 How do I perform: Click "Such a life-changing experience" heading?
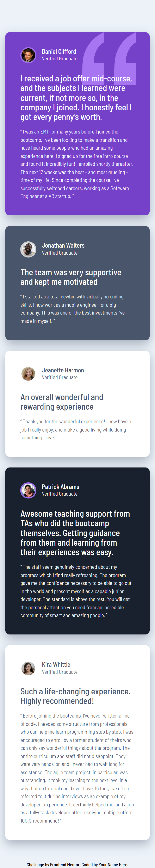point(75,696)
